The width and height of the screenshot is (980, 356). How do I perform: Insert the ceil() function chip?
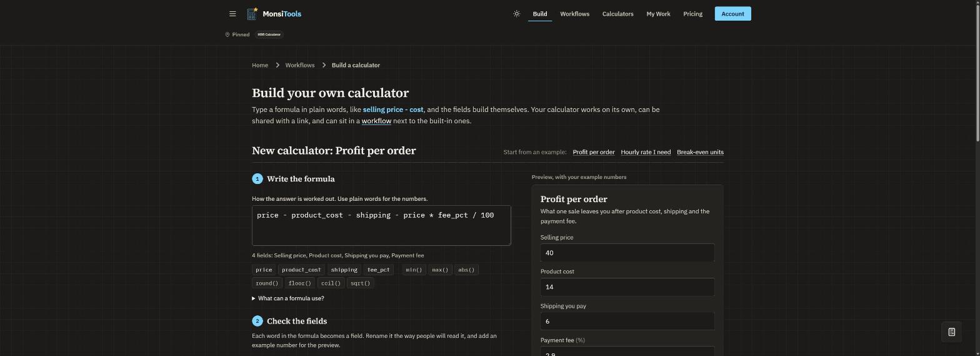click(x=331, y=283)
